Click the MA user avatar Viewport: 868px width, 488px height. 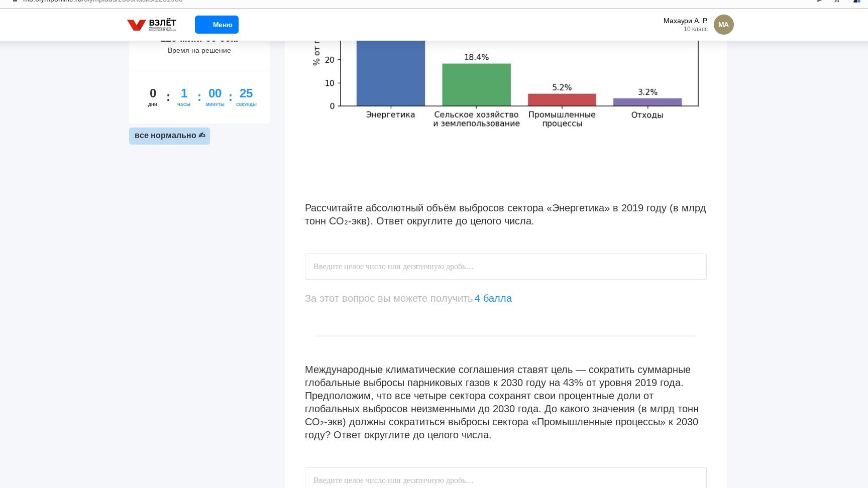click(723, 25)
